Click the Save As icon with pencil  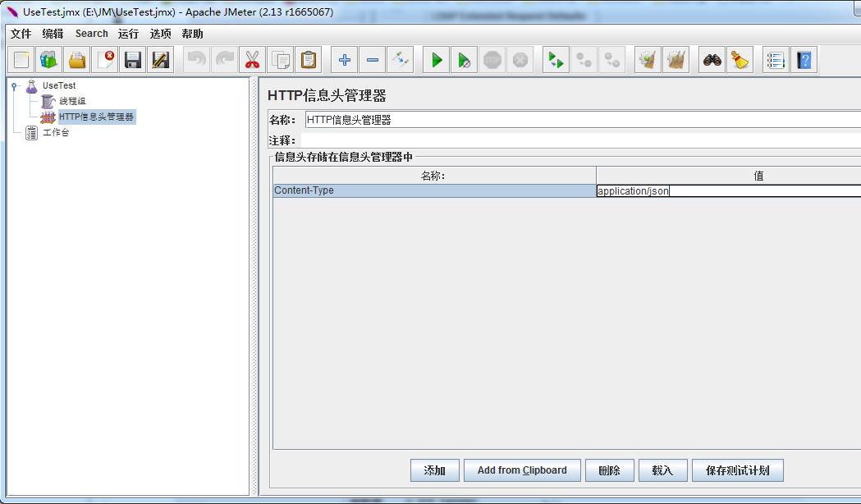click(x=161, y=60)
